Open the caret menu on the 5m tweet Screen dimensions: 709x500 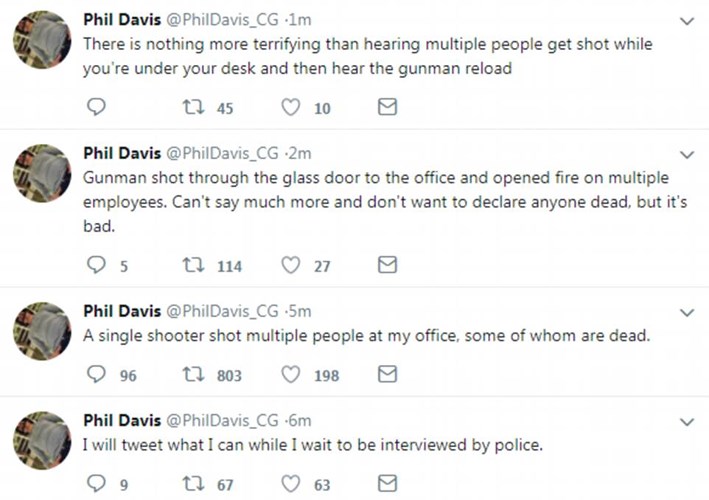click(x=687, y=311)
